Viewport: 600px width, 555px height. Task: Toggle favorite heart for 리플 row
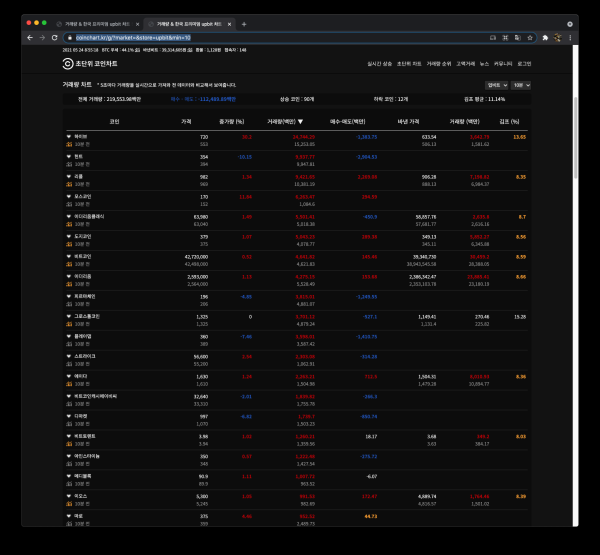click(x=69, y=176)
